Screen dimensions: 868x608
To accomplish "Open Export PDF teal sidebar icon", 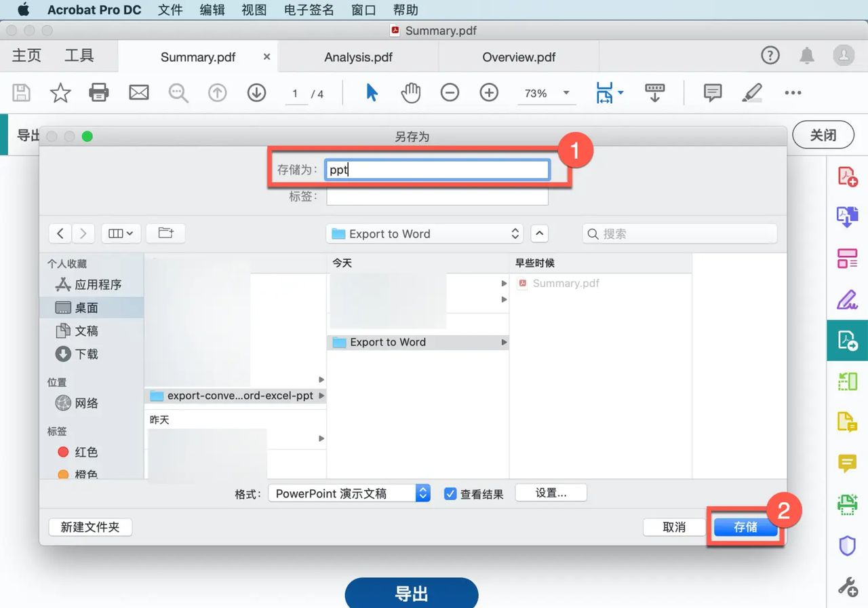I will pos(848,341).
